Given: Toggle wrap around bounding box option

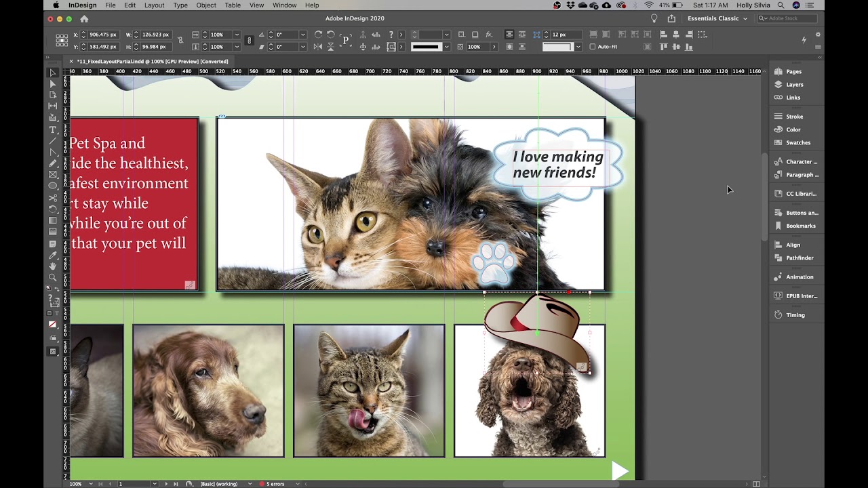Looking at the screenshot, I should pyautogui.click(x=522, y=35).
